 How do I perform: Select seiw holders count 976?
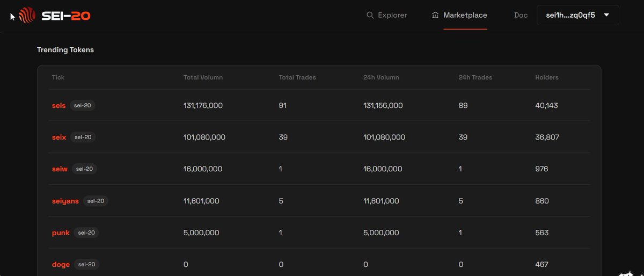coord(541,169)
